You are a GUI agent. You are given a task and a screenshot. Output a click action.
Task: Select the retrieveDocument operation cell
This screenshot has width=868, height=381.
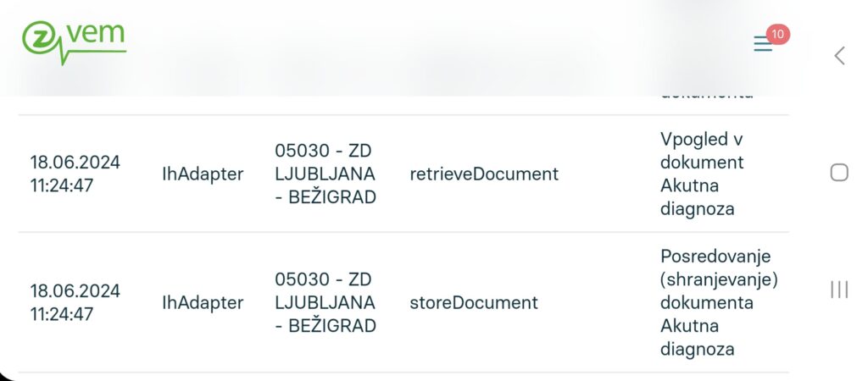(484, 174)
